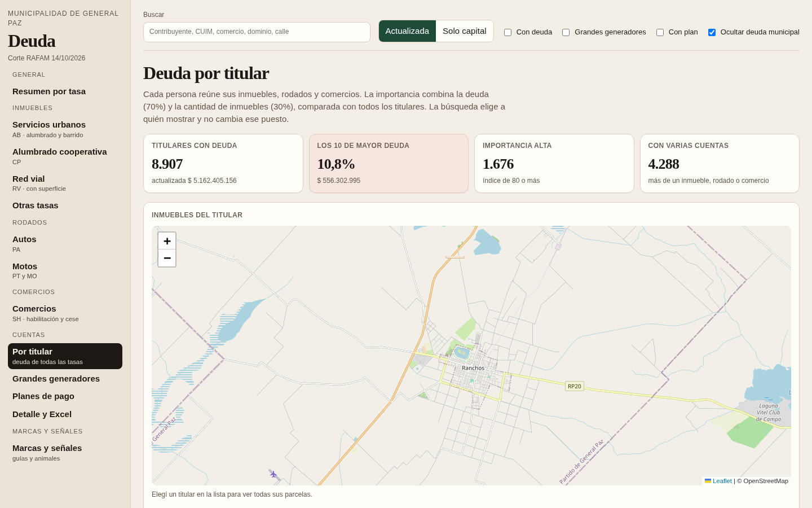Check the Con plan checkbox
This screenshot has width=812, height=508.
[660, 32]
